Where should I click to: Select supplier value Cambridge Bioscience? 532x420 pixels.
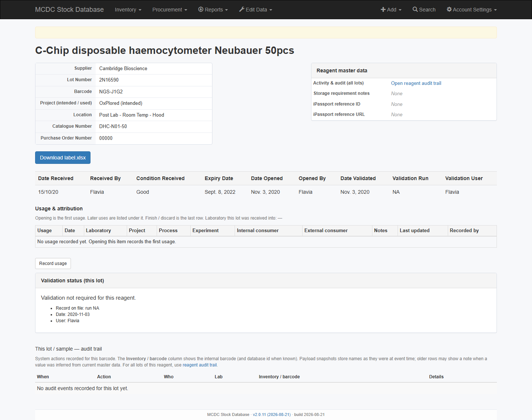[x=123, y=69]
